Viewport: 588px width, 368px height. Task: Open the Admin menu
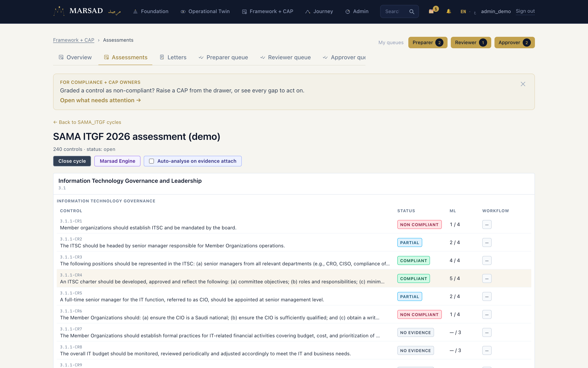click(x=357, y=11)
